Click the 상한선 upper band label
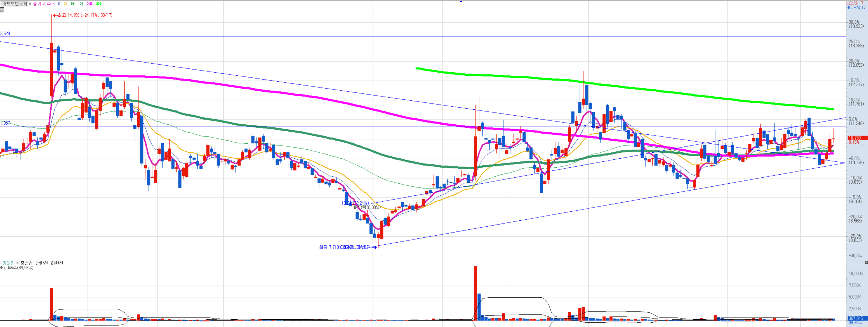 (42, 263)
